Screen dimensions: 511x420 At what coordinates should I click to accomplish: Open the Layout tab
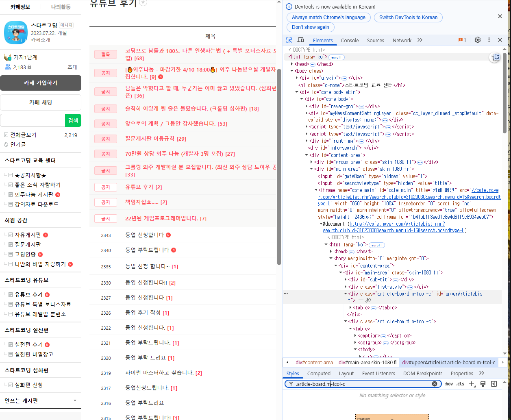pyautogui.click(x=346, y=373)
